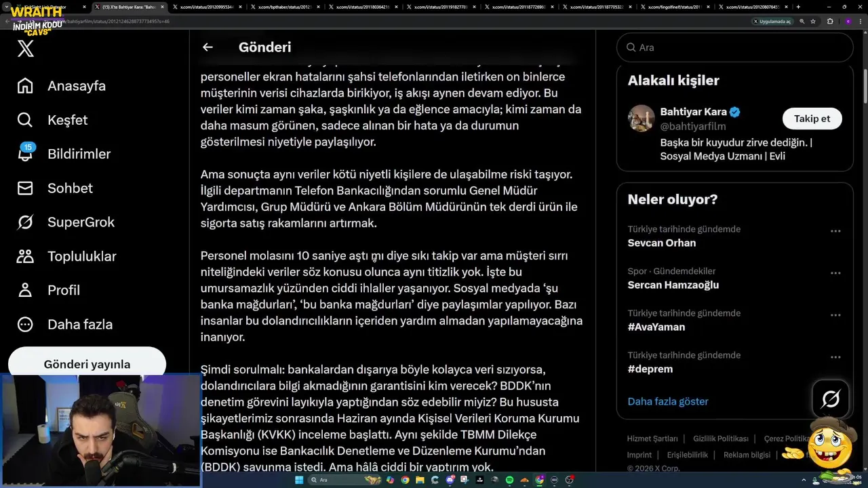Open the Sevcan Orhan trending topic
The image size is (868, 488).
(x=662, y=243)
